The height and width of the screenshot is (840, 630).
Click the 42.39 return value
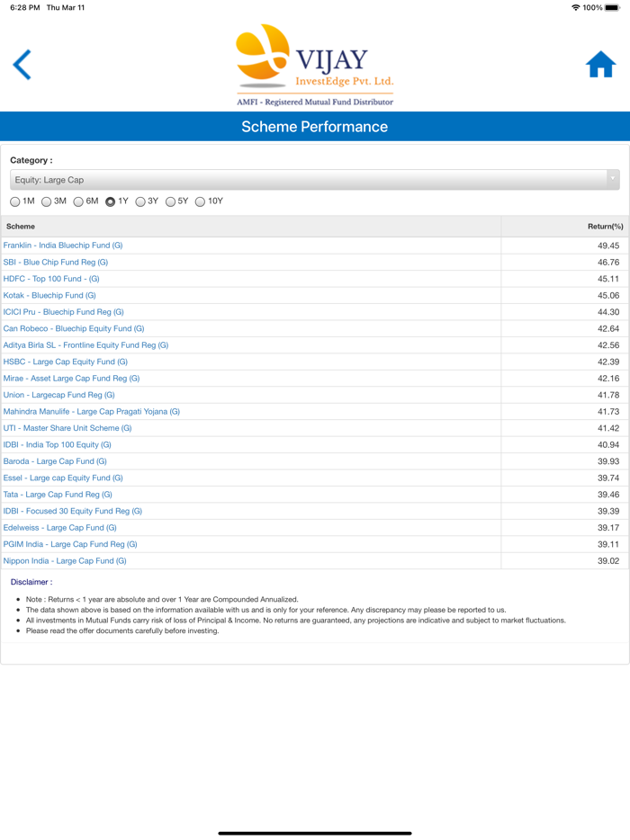(608, 362)
